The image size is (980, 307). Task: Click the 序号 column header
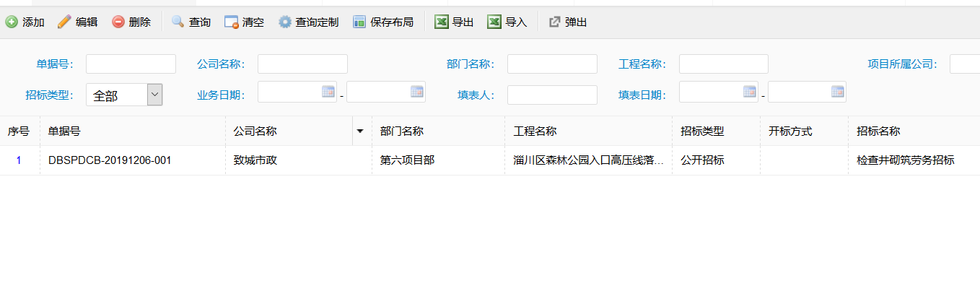point(19,131)
